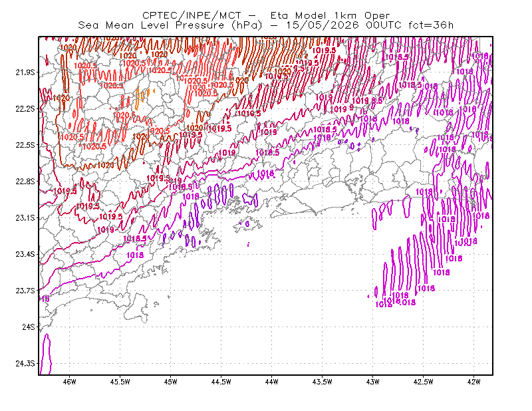Click the '21.9S' latitude label
Screen dimensions: 532x411
coord(25,72)
